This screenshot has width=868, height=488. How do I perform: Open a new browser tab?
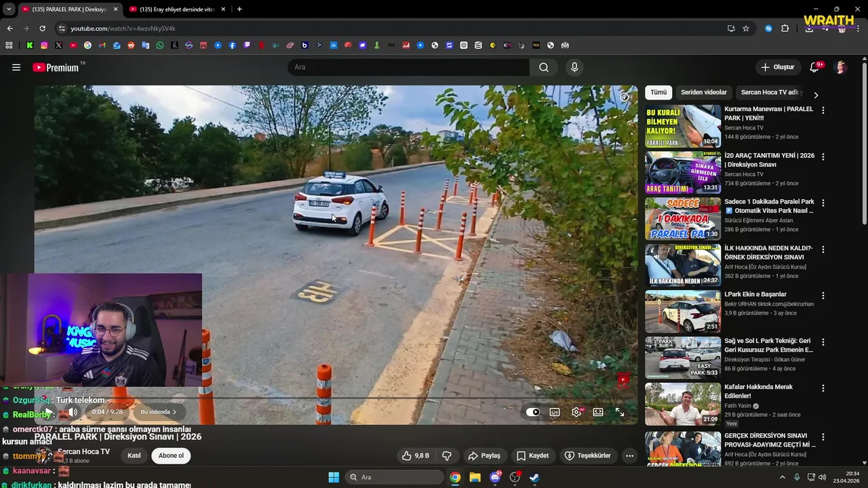point(239,9)
